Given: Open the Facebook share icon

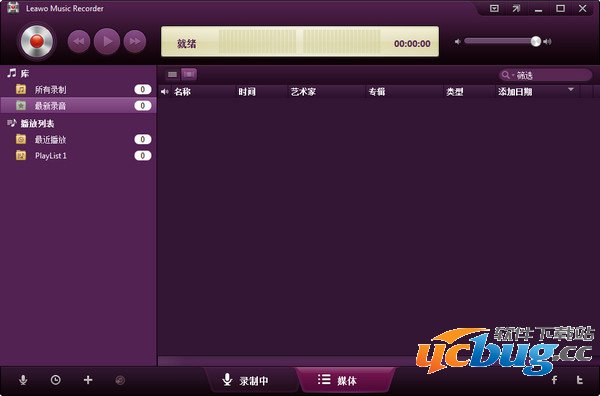Looking at the screenshot, I should coord(554,380).
